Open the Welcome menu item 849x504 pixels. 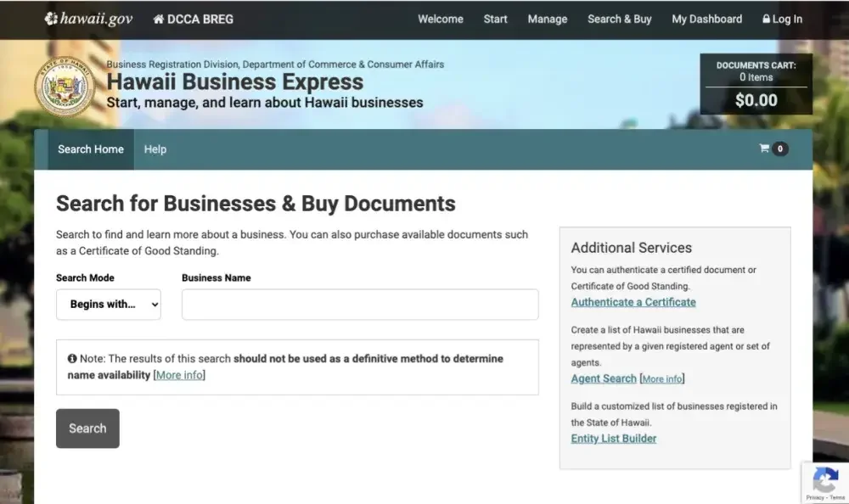coord(440,19)
